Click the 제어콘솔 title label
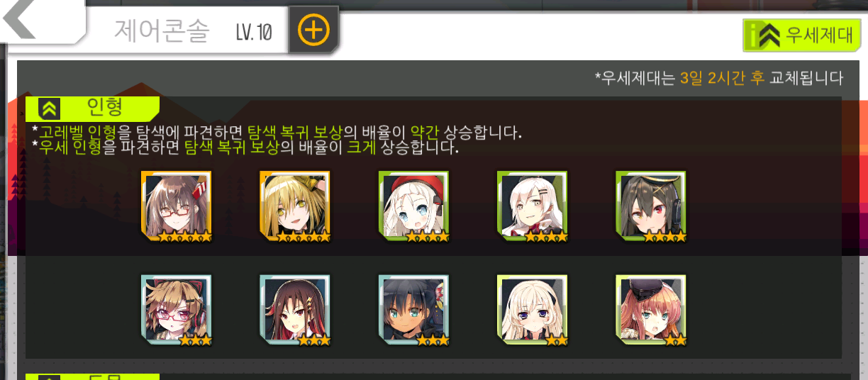 click(x=162, y=31)
